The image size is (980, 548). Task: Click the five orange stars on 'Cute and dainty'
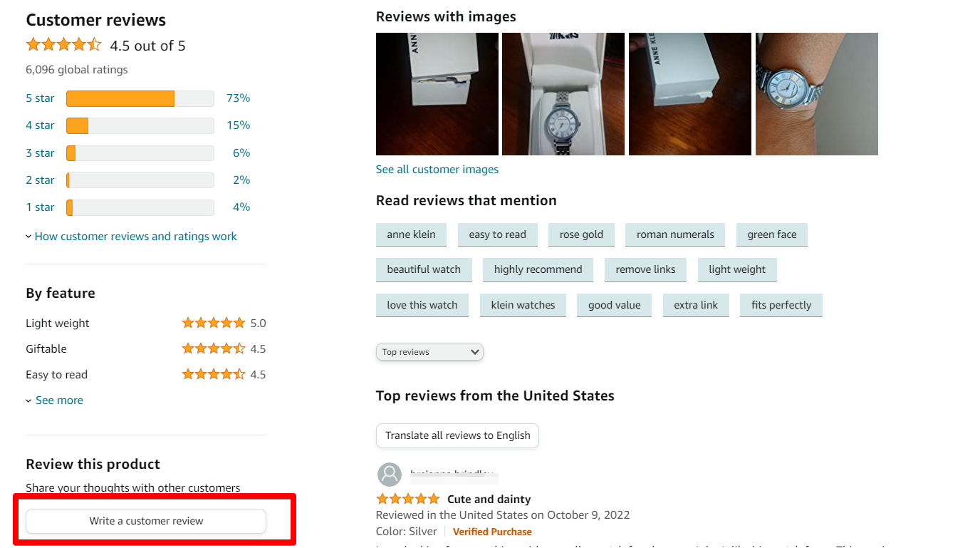pyautogui.click(x=407, y=498)
